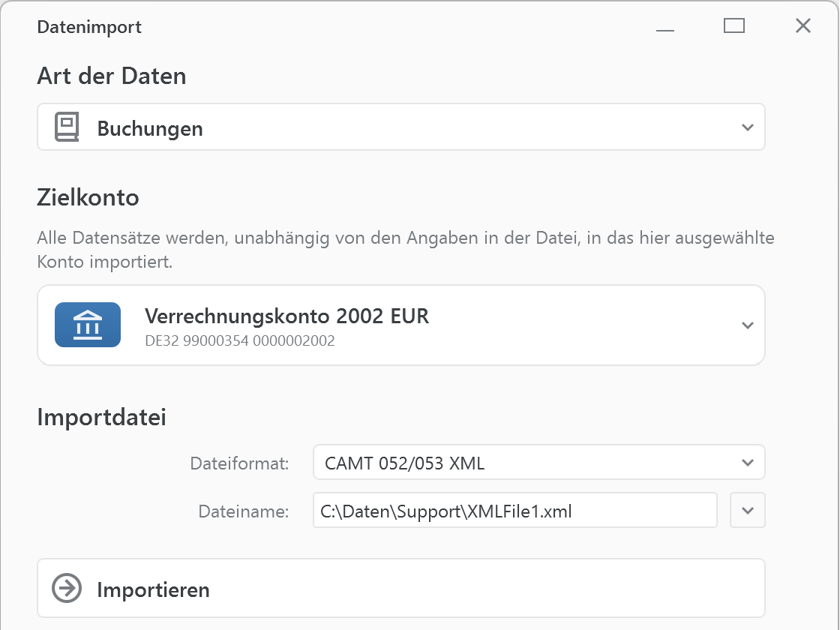
Task: Select the Buchungen entry in Art der Daten
Action: click(149, 128)
